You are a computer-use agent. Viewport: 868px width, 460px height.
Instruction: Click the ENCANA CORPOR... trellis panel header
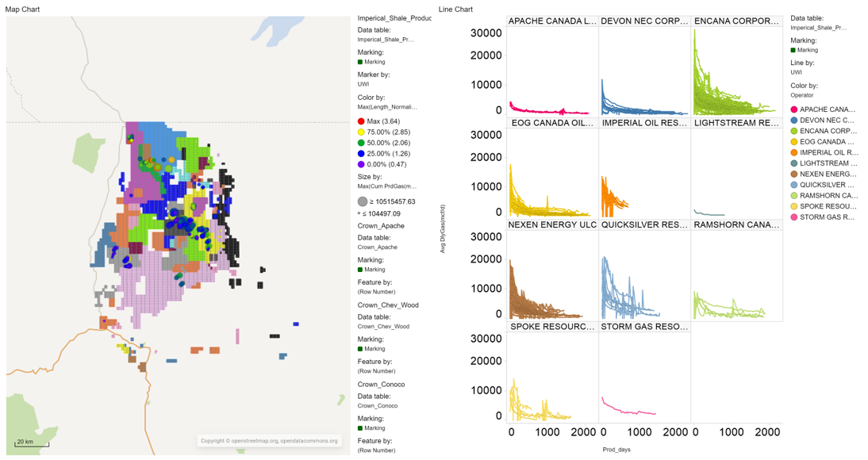tap(737, 21)
